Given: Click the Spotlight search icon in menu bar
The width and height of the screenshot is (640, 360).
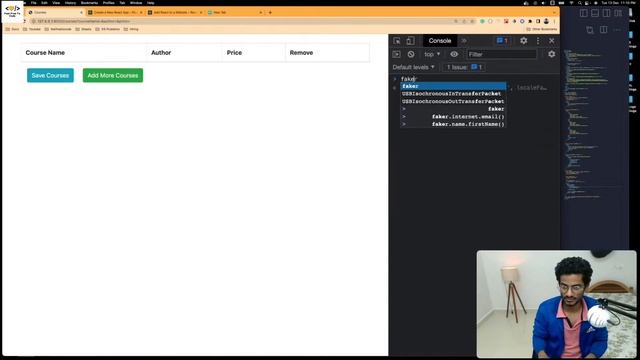Looking at the screenshot, I should (580, 3).
